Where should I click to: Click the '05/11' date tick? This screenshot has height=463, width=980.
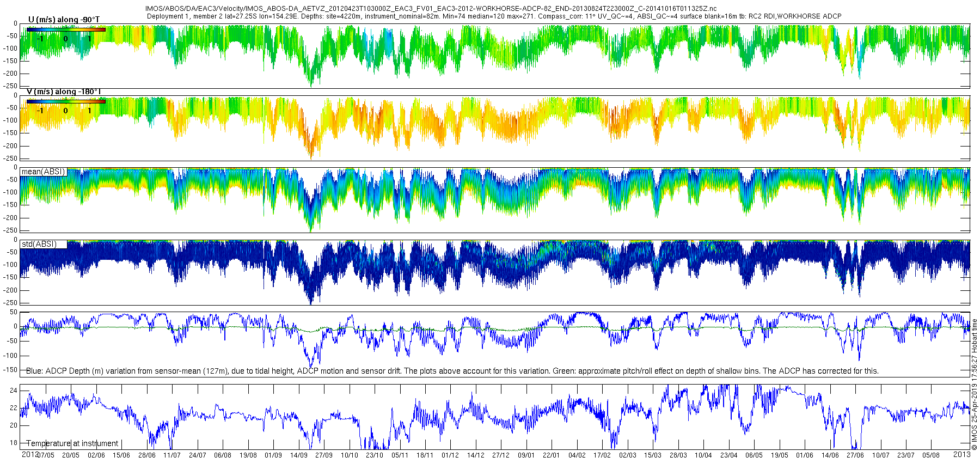click(400, 455)
